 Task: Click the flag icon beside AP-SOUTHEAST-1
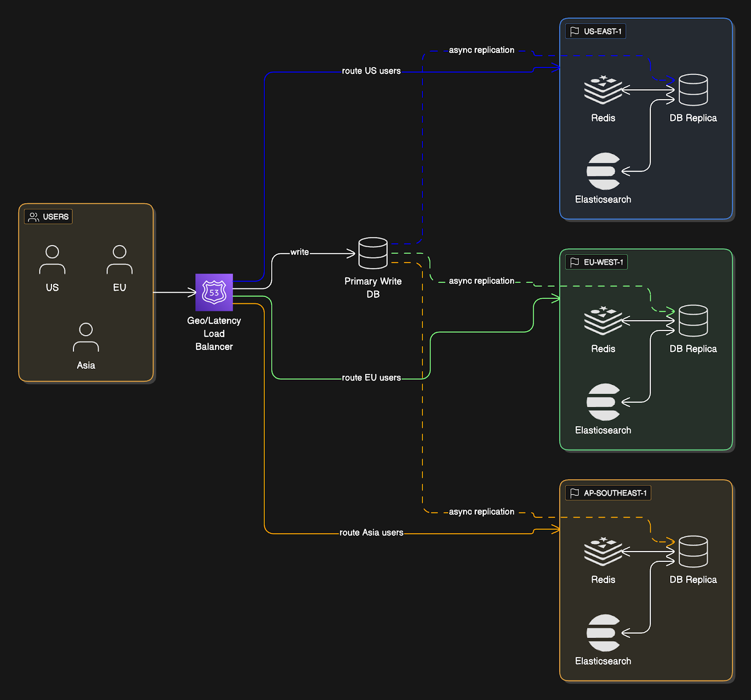point(575,493)
